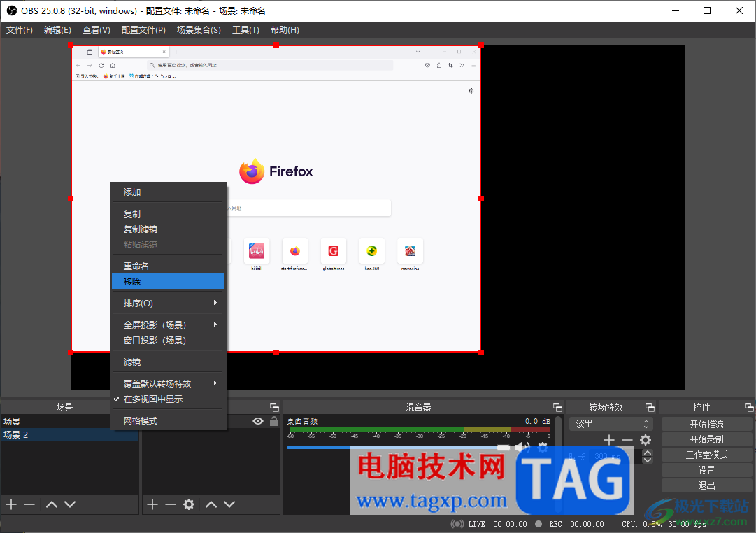Open the 编辑(E) menu
This screenshot has height=533, width=756.
[x=57, y=30]
